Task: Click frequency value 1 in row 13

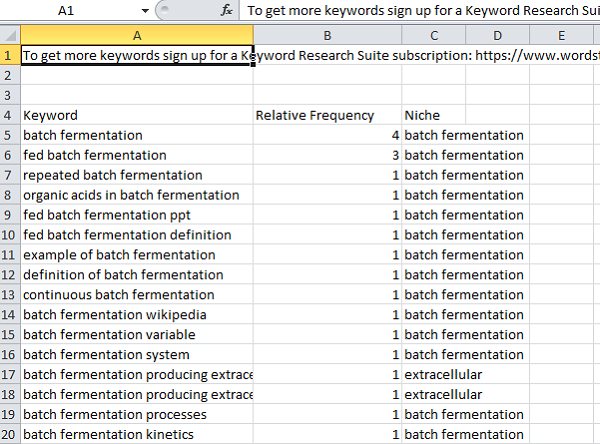Action: [x=328, y=295]
